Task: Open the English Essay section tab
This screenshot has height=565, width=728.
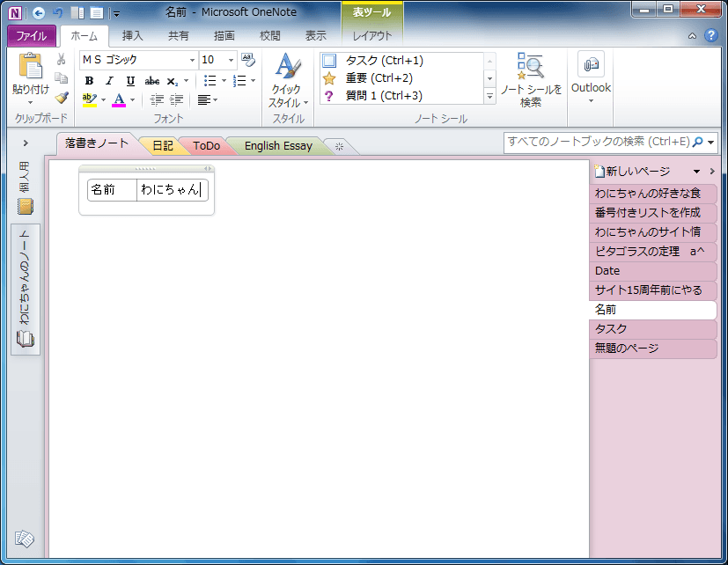Action: [x=278, y=146]
